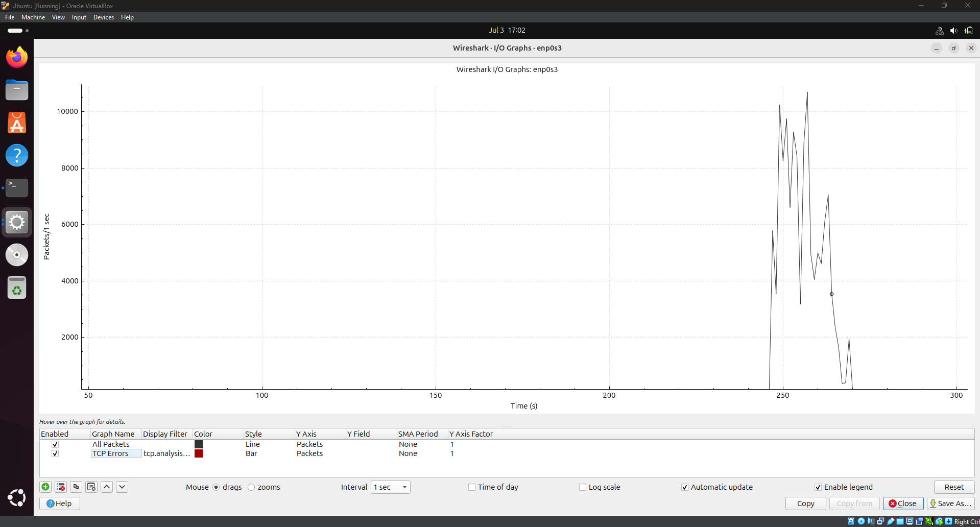The image size is (980, 527).
Task: Show applications with Ubuntu logo button
Action: [17, 497]
